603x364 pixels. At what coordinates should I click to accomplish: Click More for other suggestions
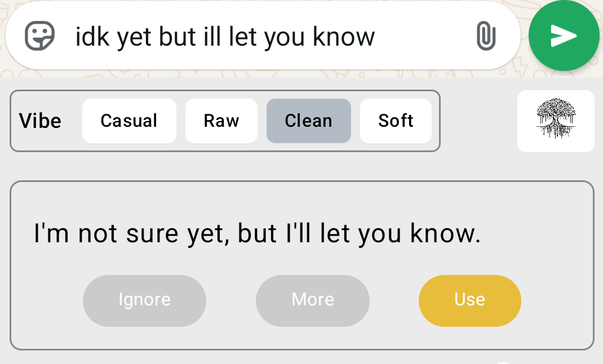coord(313,300)
